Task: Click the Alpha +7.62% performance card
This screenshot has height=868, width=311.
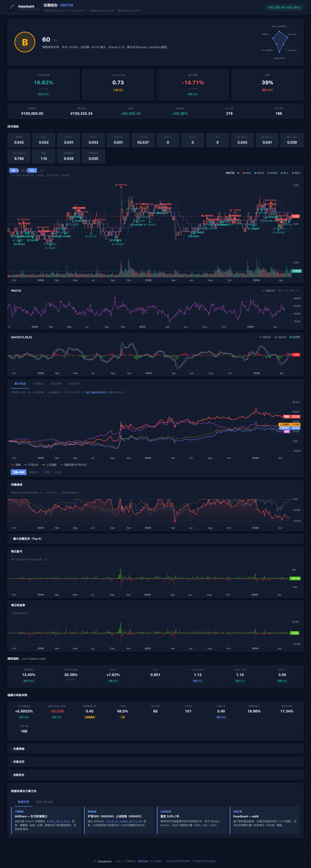Action: pyautogui.click(x=113, y=676)
